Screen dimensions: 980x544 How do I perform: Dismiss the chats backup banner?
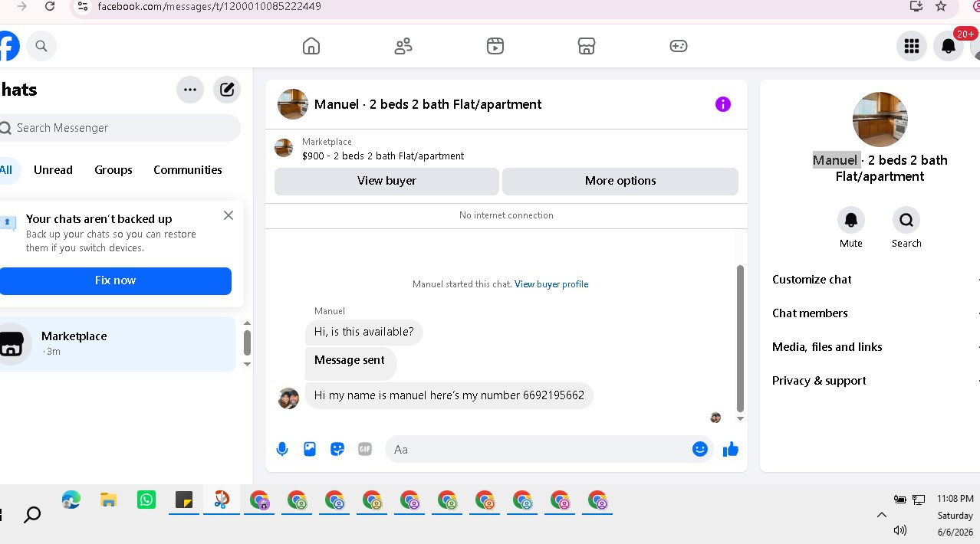(229, 215)
